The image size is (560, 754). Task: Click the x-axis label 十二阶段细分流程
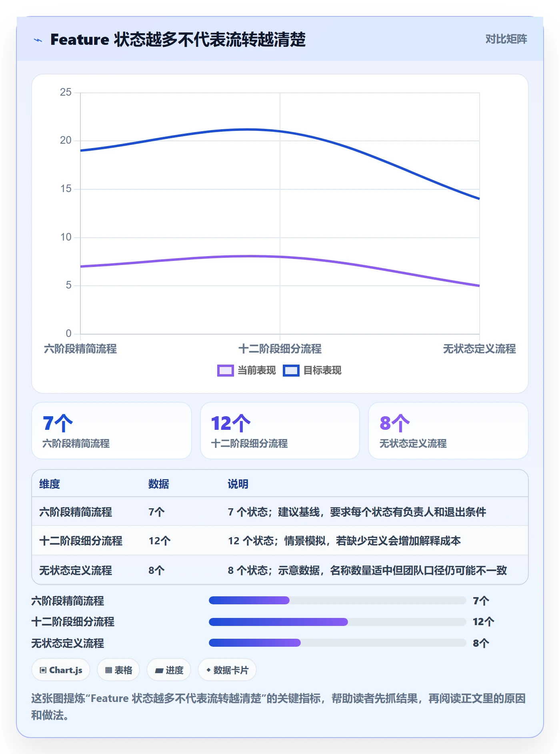click(280, 349)
